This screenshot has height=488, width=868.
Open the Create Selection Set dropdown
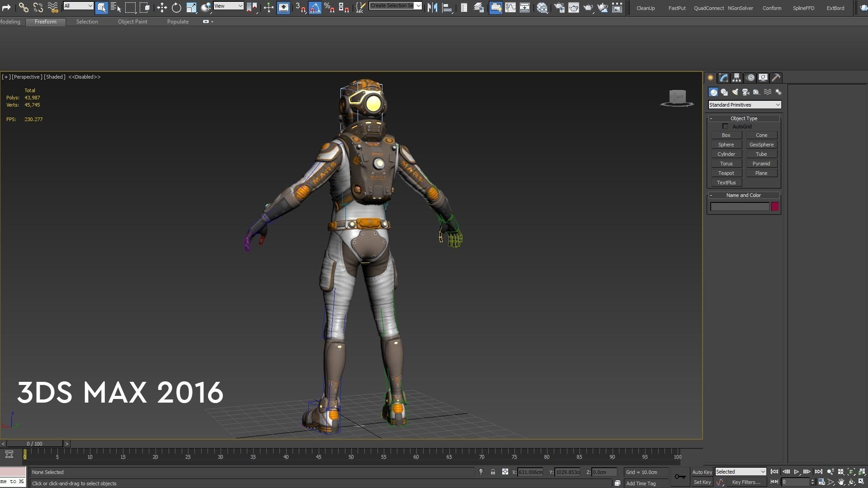(396, 6)
